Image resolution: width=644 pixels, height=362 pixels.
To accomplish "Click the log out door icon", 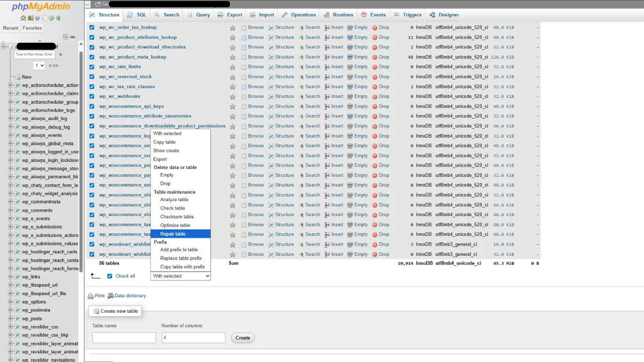I will pos(30,18).
